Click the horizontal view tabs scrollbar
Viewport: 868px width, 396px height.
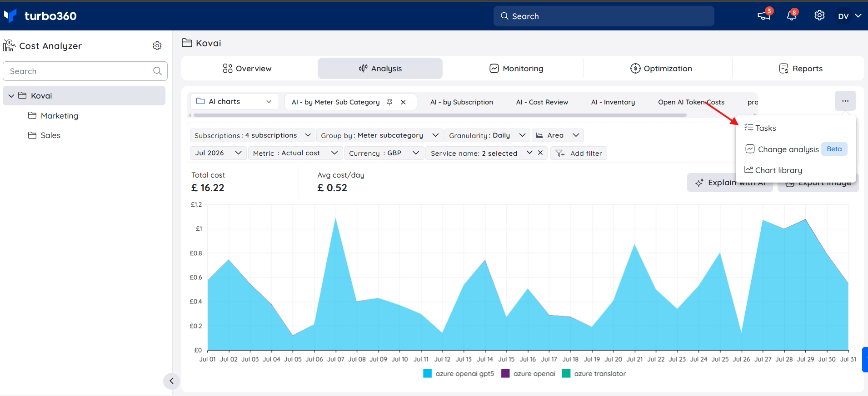click(440, 115)
